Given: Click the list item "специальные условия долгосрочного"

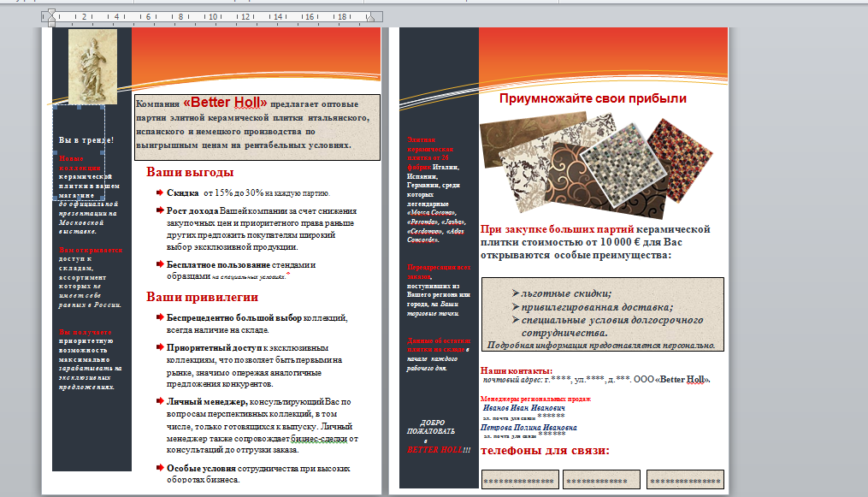Looking at the screenshot, I should [x=612, y=320].
